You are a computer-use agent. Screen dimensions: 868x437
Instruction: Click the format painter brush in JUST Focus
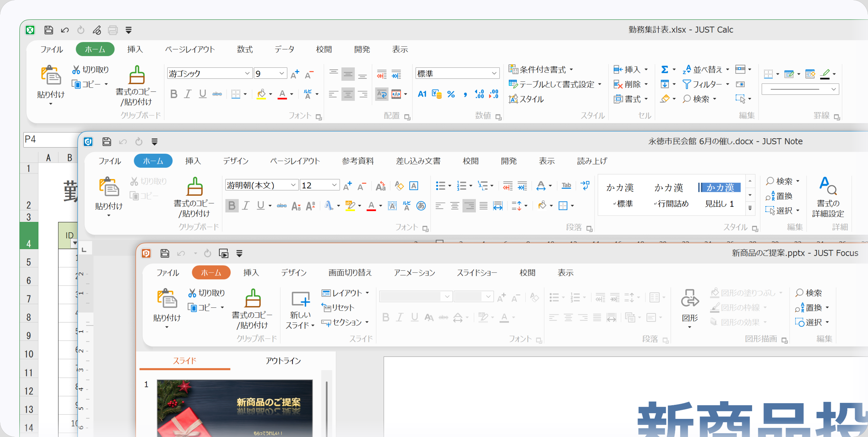tap(253, 298)
